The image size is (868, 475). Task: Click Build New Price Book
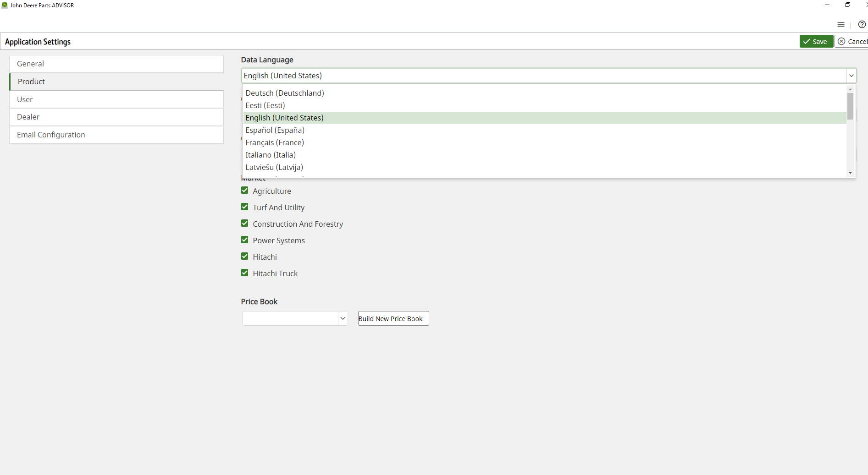(393, 318)
